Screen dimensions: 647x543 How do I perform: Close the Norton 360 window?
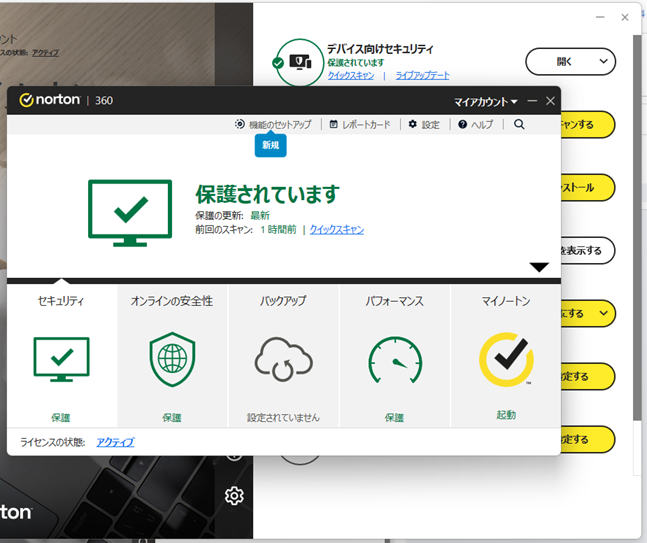(x=550, y=101)
